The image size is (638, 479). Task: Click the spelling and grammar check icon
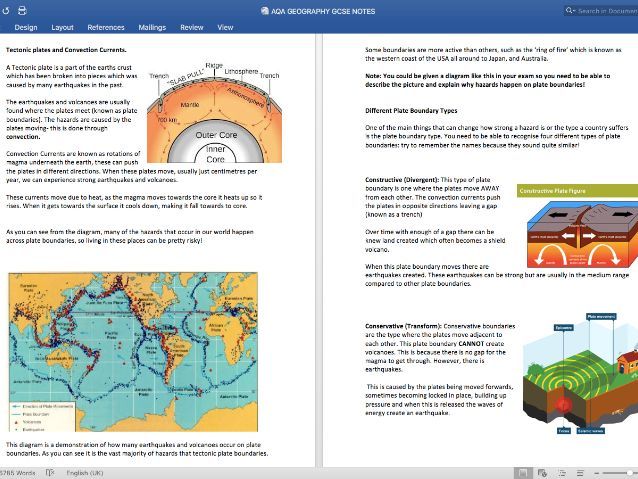pos(50,473)
